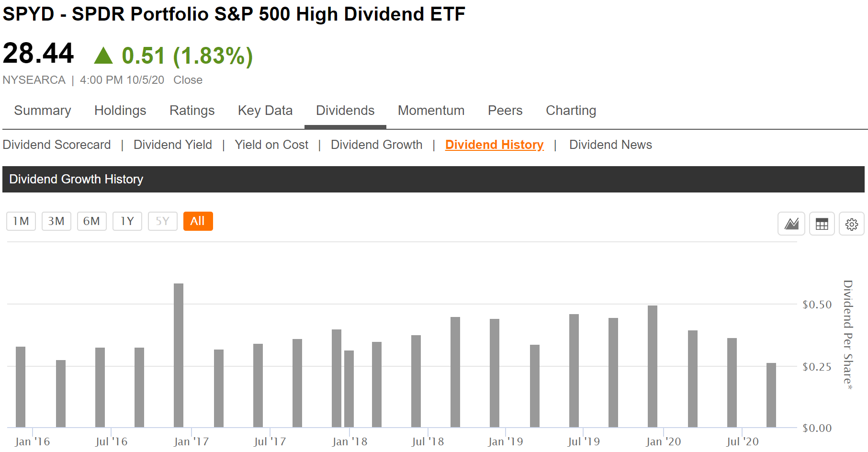Image resolution: width=868 pixels, height=452 pixels.
Task: Click the Jan '16 axis label
Action: point(32,441)
